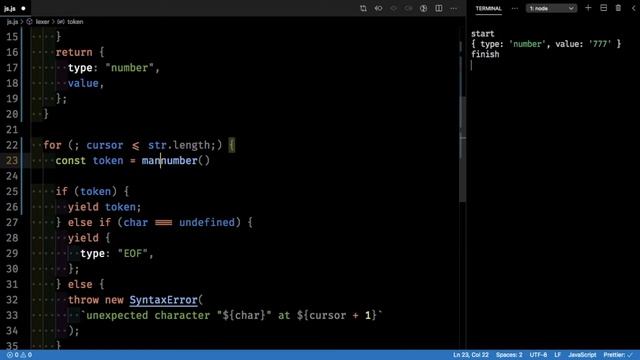640x360 pixels.
Task: Click the Ln 23, Col 22 status entry
Action: 471,355
